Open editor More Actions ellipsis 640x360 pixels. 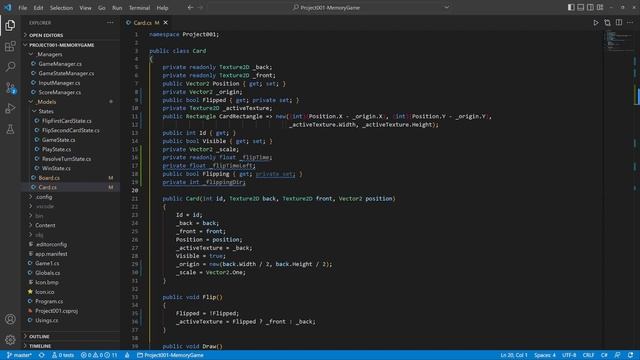point(630,23)
